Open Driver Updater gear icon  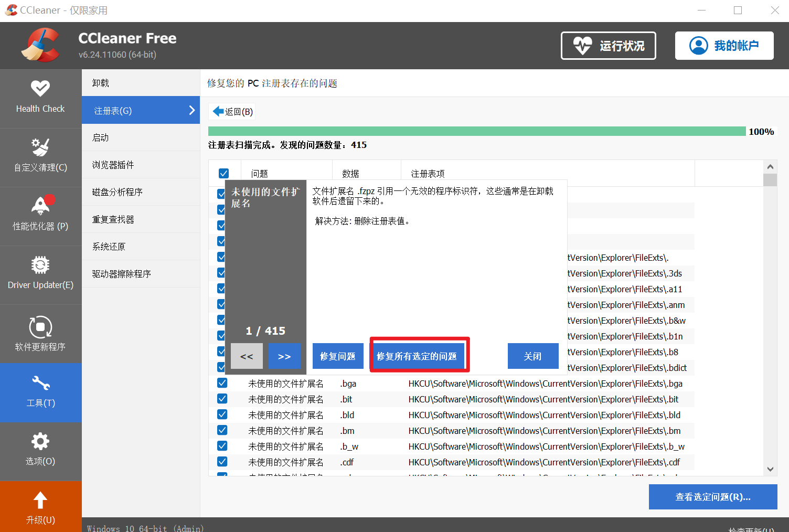pyautogui.click(x=40, y=265)
